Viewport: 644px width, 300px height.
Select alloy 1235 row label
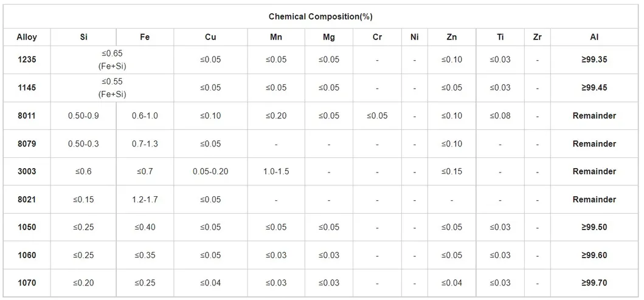pyautogui.click(x=27, y=60)
